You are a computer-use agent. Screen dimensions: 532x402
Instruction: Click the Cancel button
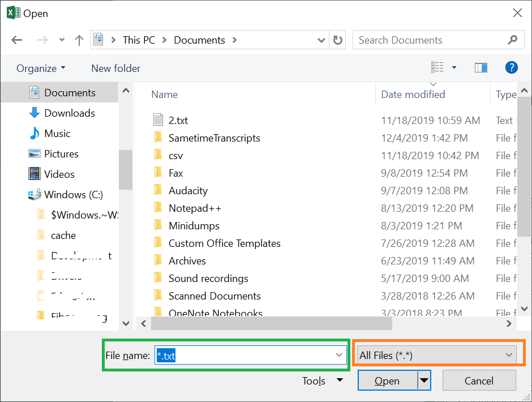click(x=479, y=380)
